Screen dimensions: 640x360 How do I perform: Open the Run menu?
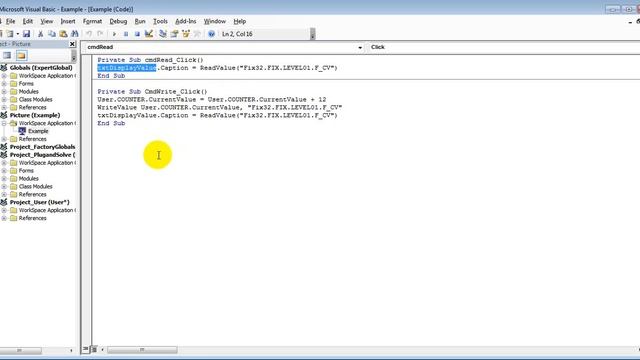140,21
